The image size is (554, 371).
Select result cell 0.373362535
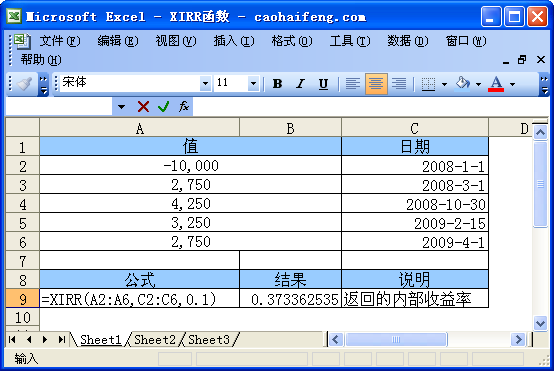pyautogui.click(x=290, y=299)
